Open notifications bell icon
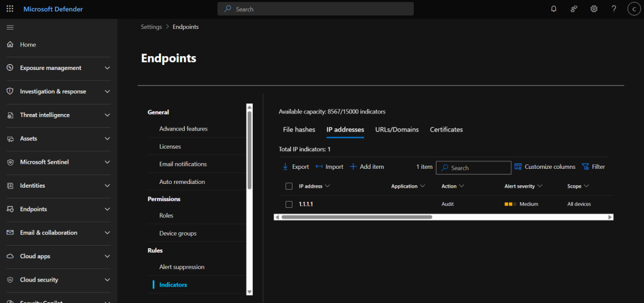 pos(553,9)
